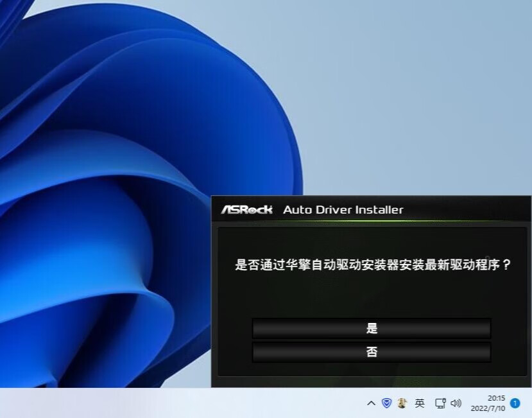The image size is (532, 418).
Task: Click the Auto Driver Installer title text
Action: pos(343,209)
